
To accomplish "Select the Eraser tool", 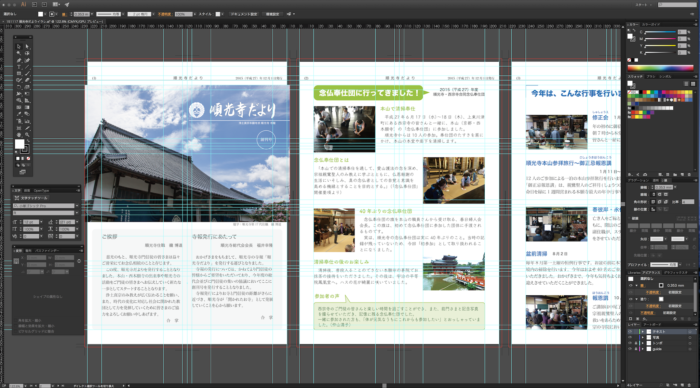I will tap(27, 80).
